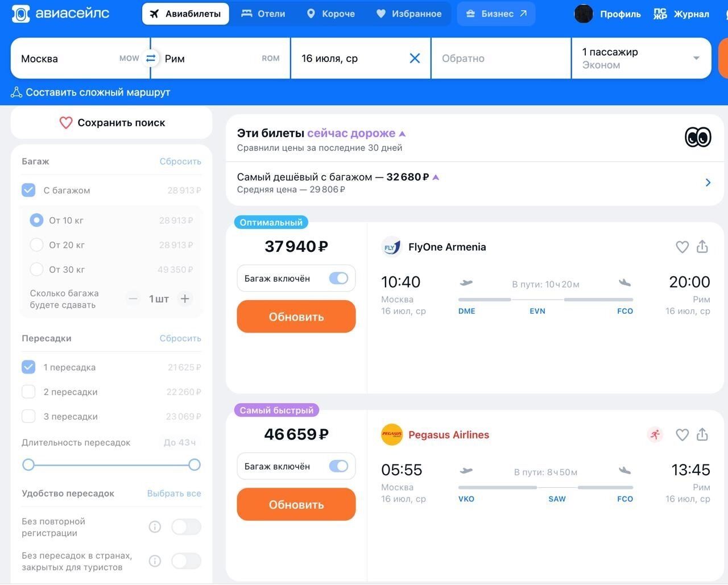Open the profile avatar
Screen dimensions: 728x585
[584, 14]
